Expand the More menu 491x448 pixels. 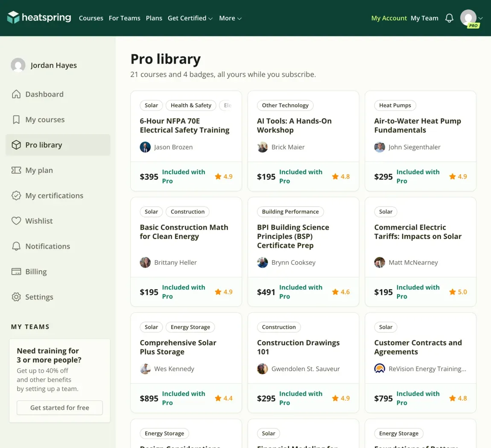[x=230, y=18]
